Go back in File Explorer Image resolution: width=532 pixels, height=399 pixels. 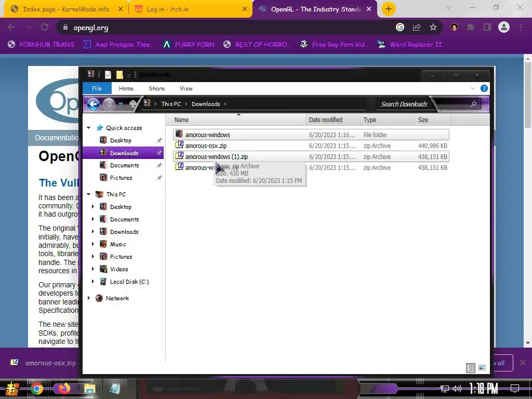click(94, 104)
